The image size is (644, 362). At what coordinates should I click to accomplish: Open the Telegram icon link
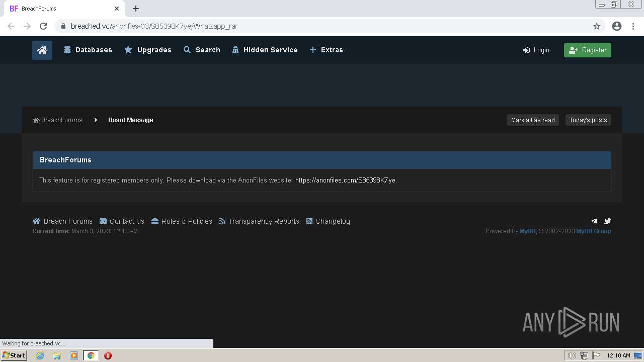coord(594,221)
